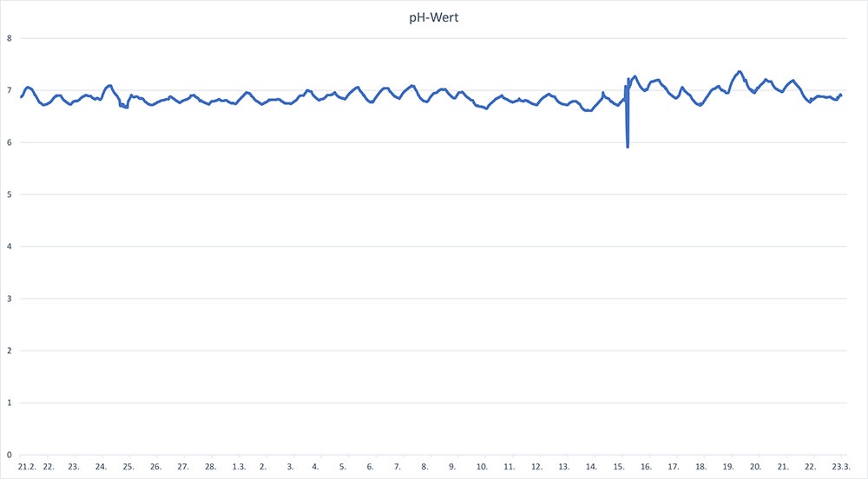The height and width of the screenshot is (479, 868).
Task: Select the "28." x-axis date label
Action: click(210, 467)
